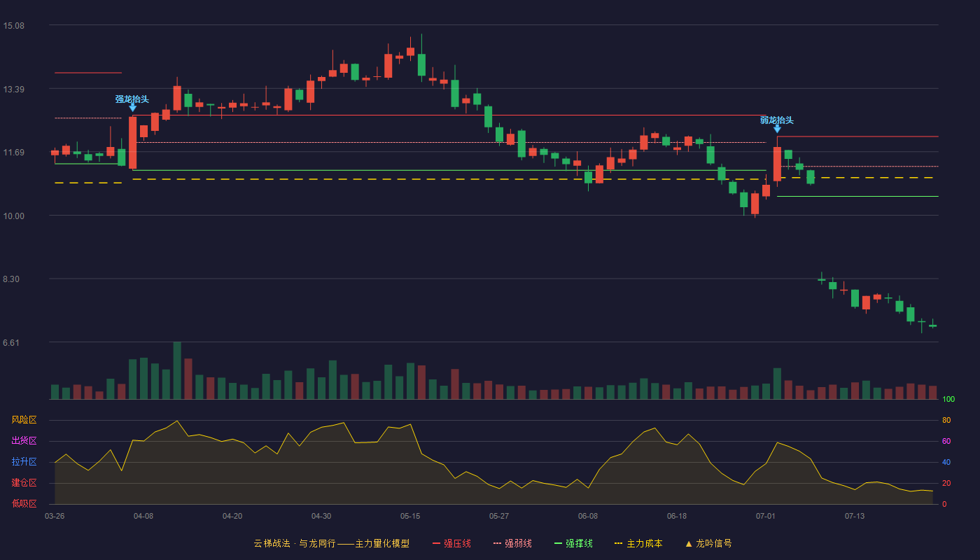The height and width of the screenshot is (560, 980).
Task: Select the 低吸区 zone label
Action: [24, 503]
